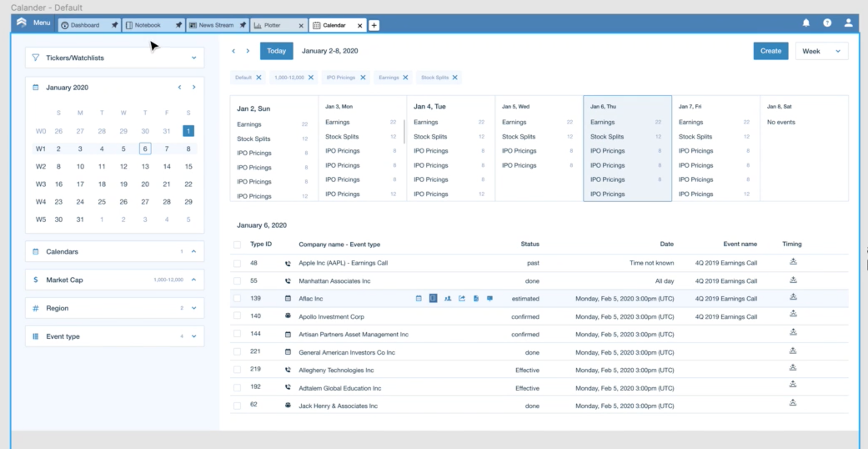
Task: Click the notifications bell icon
Action: 806,23
